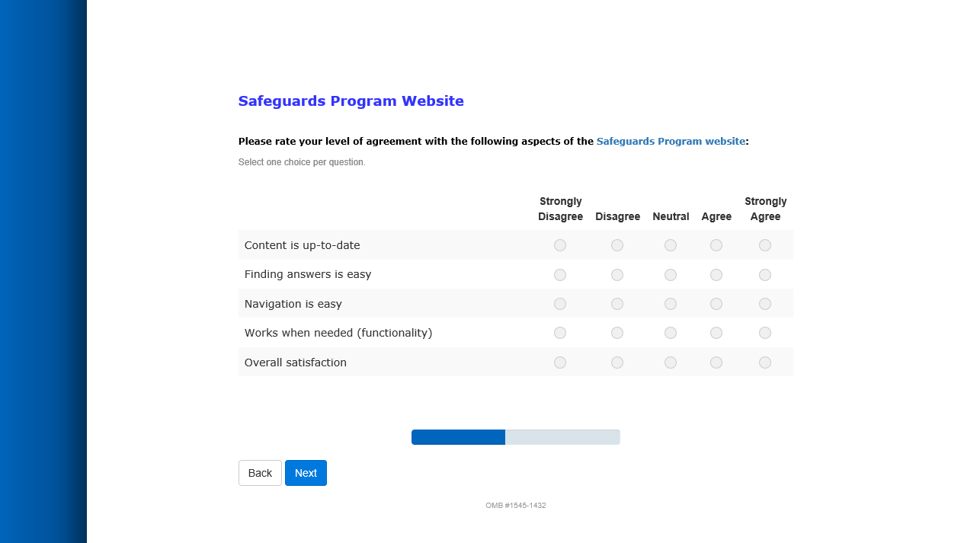
Task: Select Agree for Navigation is easy
Action: pyautogui.click(x=716, y=304)
